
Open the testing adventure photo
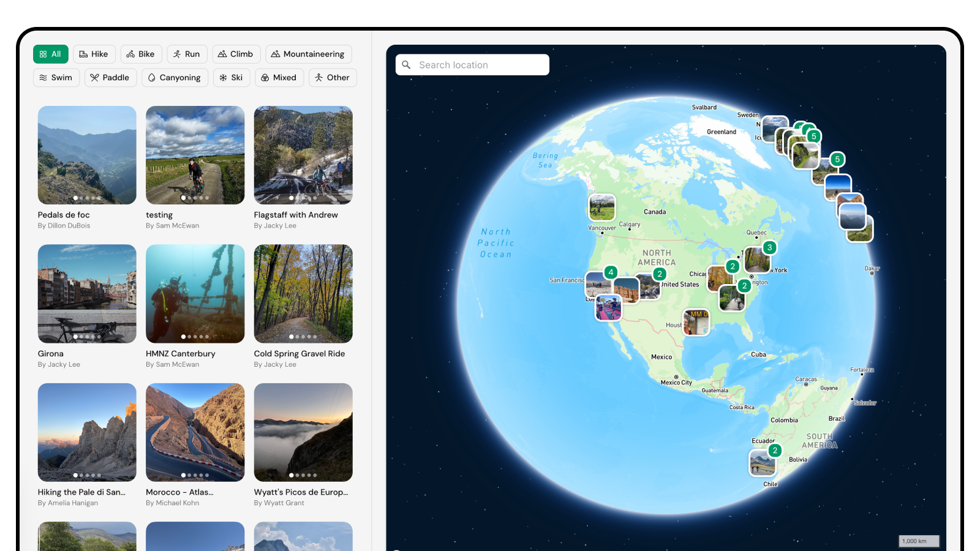195,155
